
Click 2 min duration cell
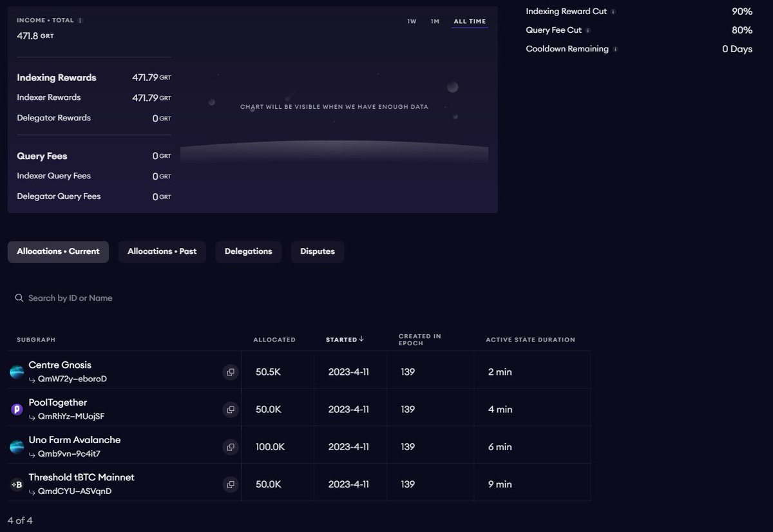pos(500,372)
